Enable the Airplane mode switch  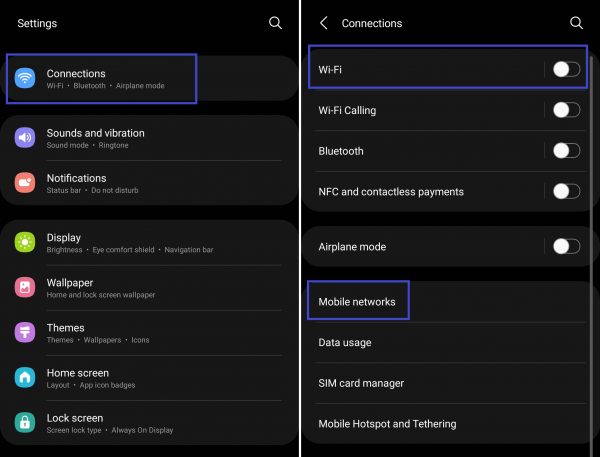click(x=566, y=246)
